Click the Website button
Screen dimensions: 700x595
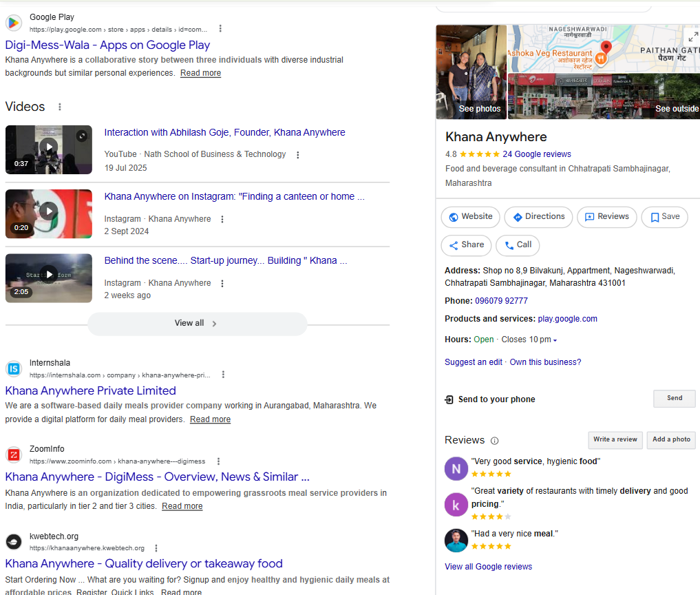click(471, 217)
